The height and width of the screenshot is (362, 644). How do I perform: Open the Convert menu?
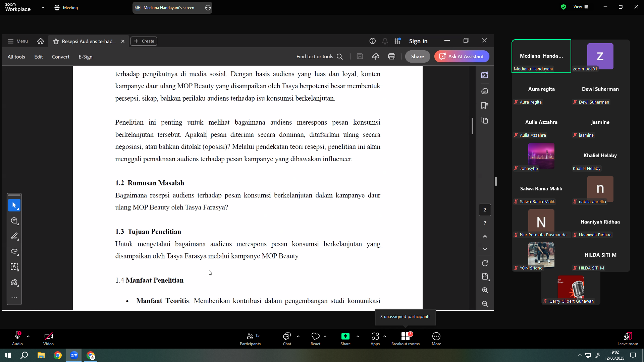pyautogui.click(x=61, y=57)
